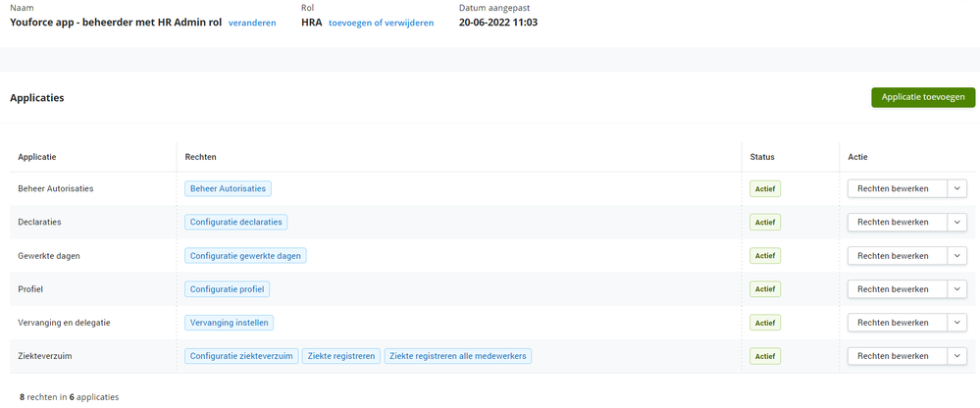Click Actief badge for Vervanging en delegatie

pos(765,323)
